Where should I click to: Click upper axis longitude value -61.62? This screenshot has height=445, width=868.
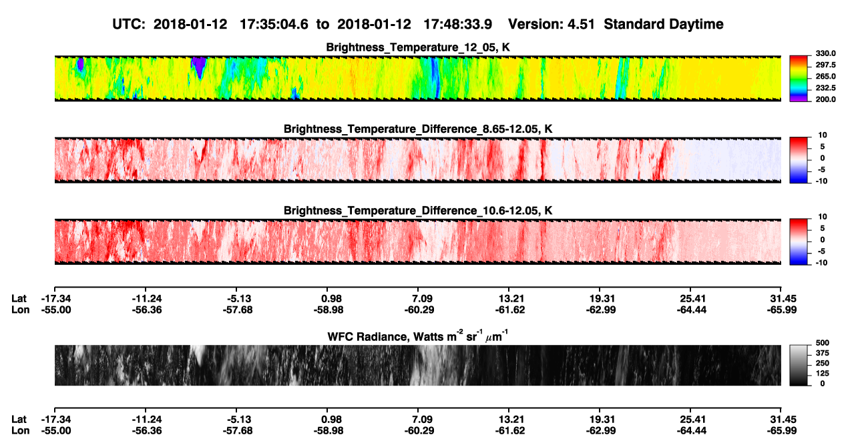click(x=511, y=310)
